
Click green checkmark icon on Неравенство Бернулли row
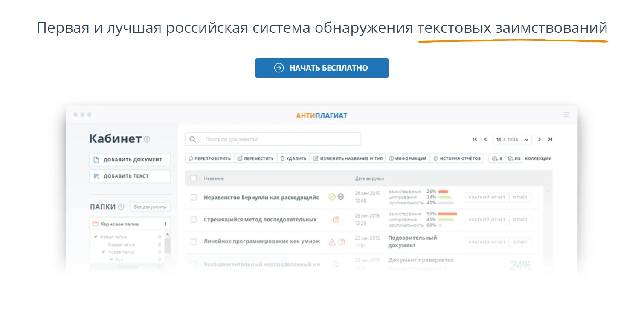tap(332, 197)
